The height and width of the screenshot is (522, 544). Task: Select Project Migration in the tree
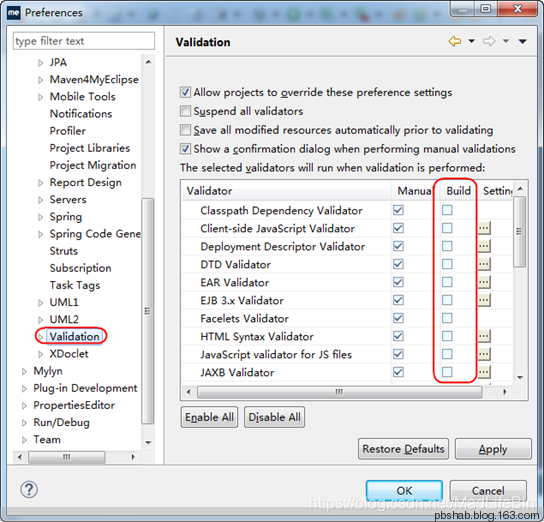(93, 165)
